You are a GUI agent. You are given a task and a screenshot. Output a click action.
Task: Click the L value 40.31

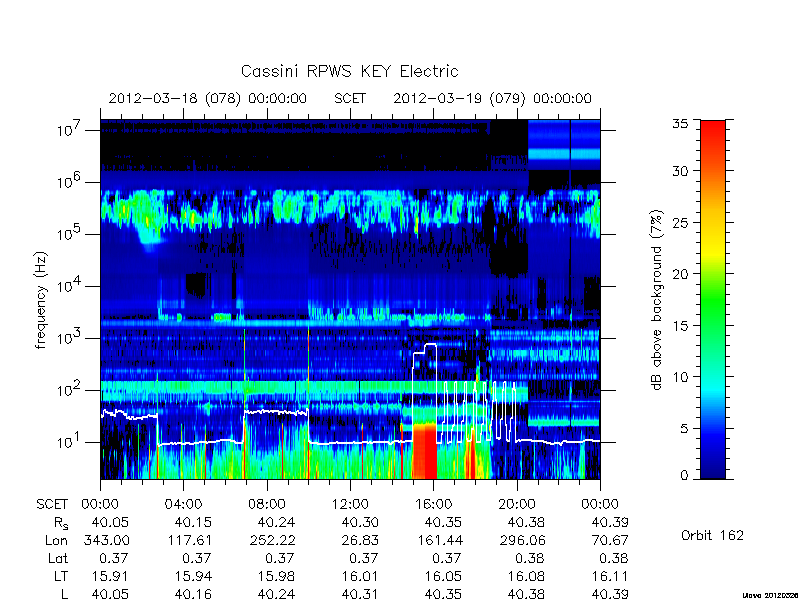coord(360,594)
